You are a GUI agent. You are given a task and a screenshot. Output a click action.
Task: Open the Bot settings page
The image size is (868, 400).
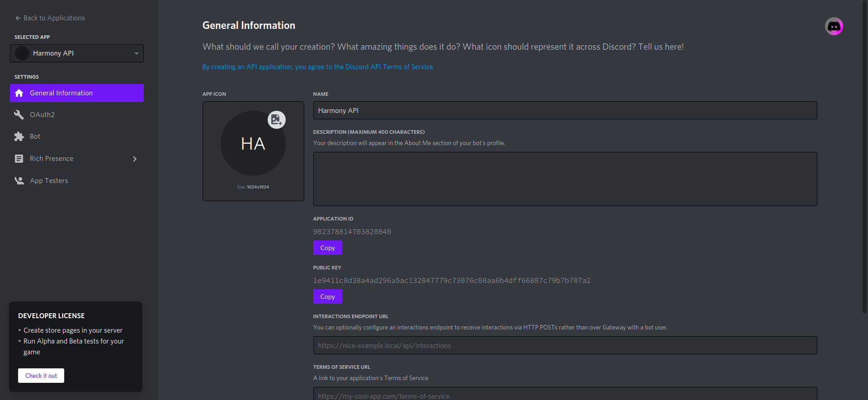coord(77,136)
